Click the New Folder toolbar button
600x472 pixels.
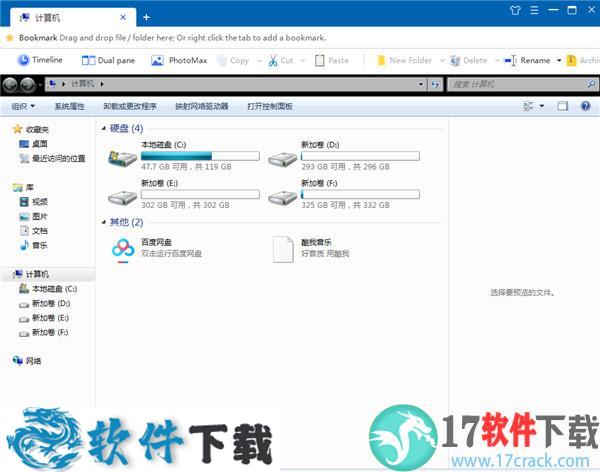click(404, 60)
